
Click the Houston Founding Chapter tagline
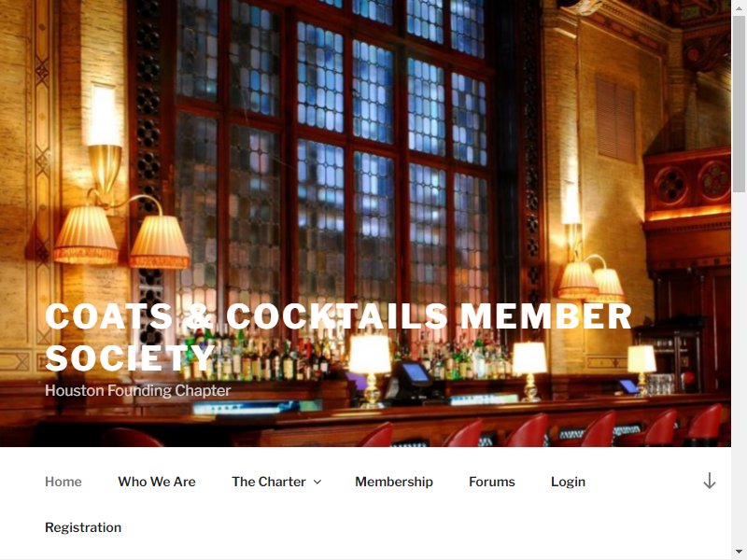(x=137, y=390)
